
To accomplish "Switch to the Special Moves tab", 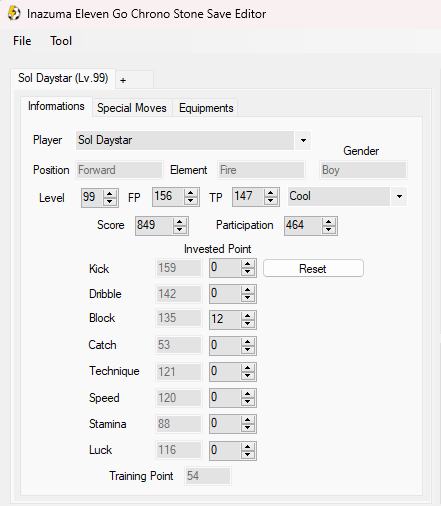I will 132,108.
